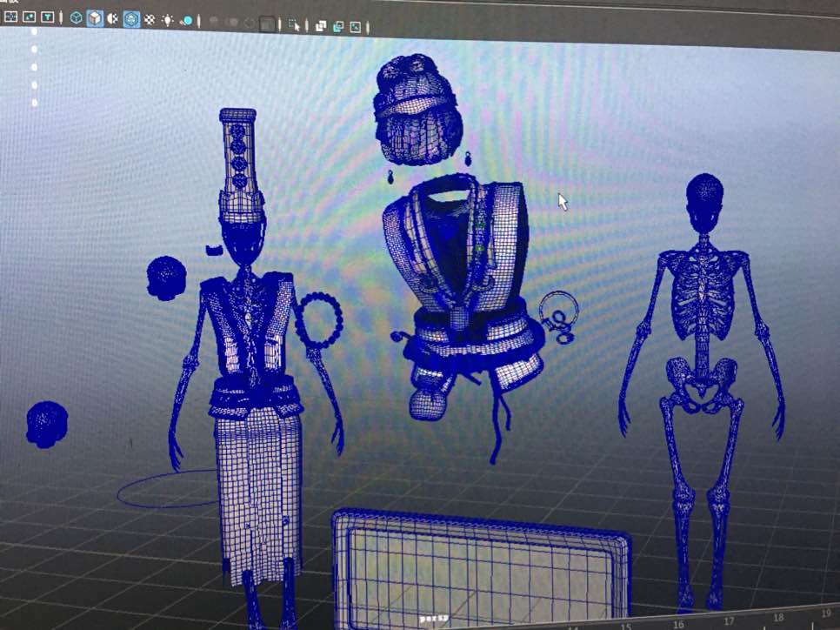Go to frame 17 on the timeline

(x=729, y=621)
